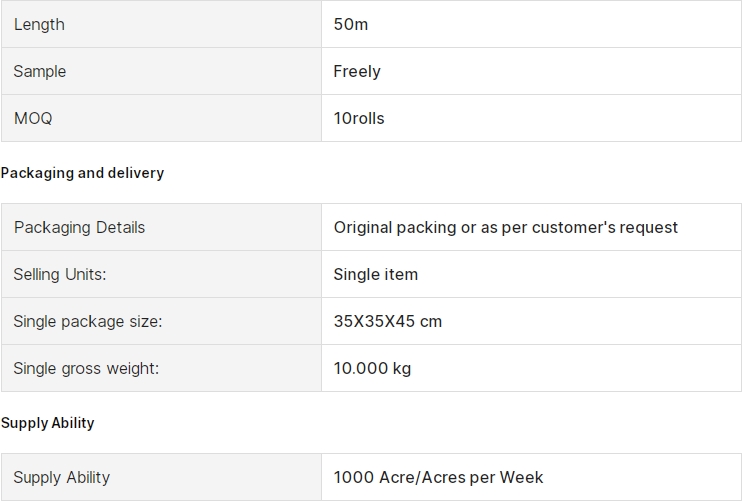This screenshot has height=501, width=742.
Task: Select the 10rolls MOQ value
Action: click(x=359, y=118)
